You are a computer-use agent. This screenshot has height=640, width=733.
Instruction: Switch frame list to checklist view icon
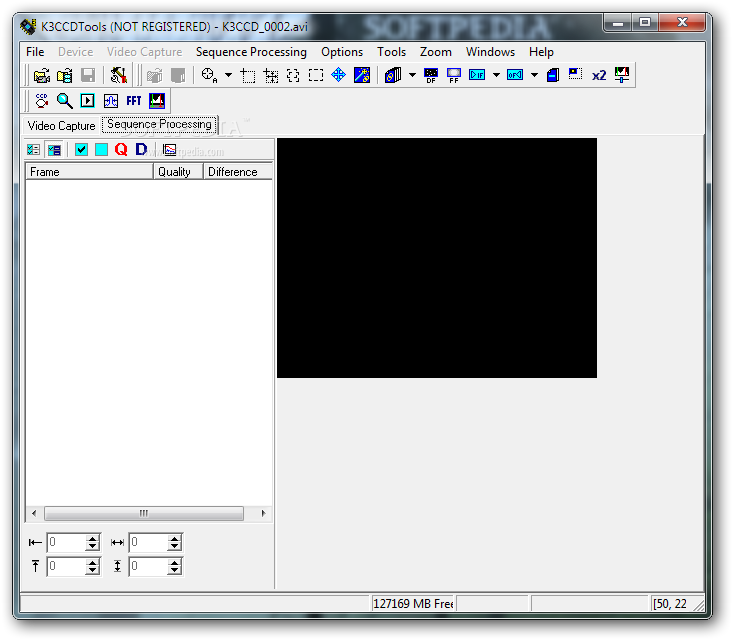(33, 150)
